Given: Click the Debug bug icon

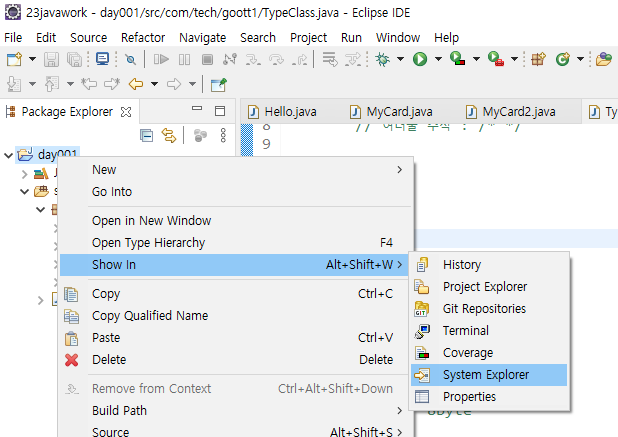Looking at the screenshot, I should click(382, 60).
